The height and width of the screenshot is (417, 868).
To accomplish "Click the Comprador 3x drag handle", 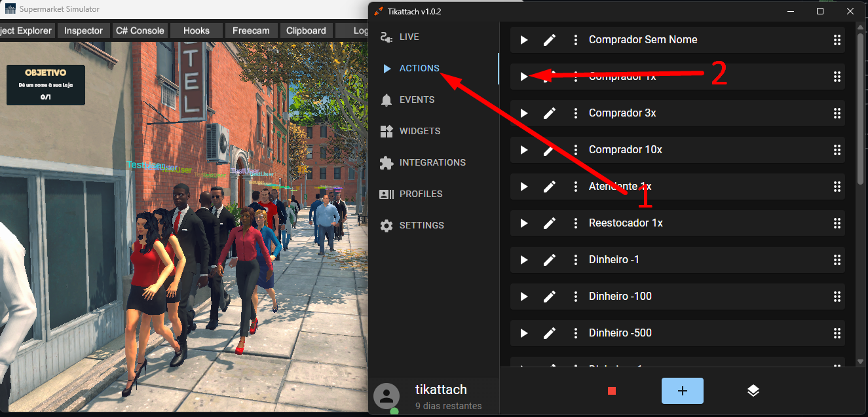I will [x=837, y=113].
